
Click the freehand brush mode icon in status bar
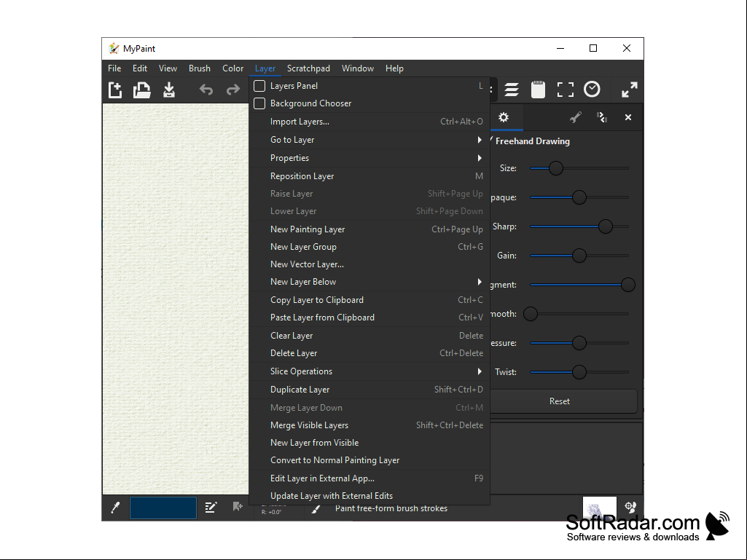click(316, 509)
